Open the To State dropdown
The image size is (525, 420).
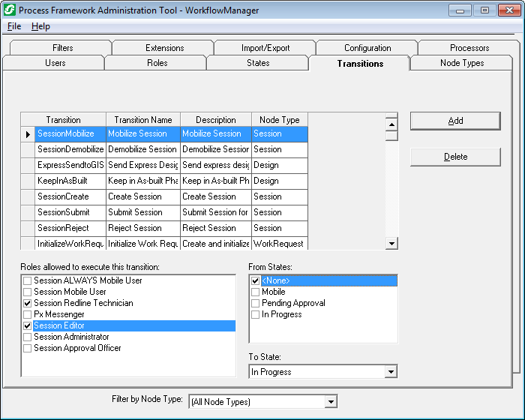pyautogui.click(x=390, y=372)
